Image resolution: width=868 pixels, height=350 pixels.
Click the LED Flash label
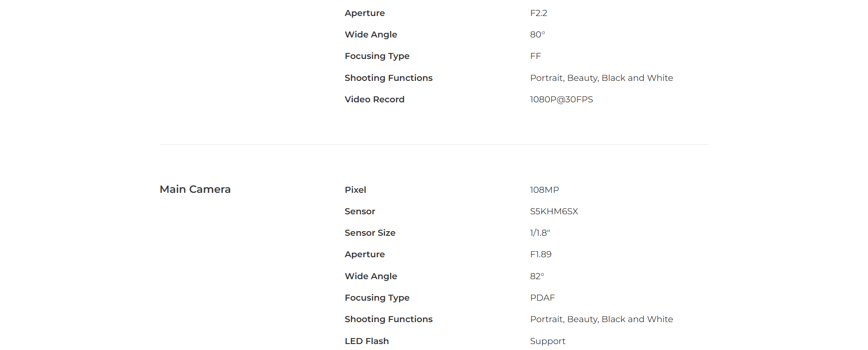click(x=367, y=341)
